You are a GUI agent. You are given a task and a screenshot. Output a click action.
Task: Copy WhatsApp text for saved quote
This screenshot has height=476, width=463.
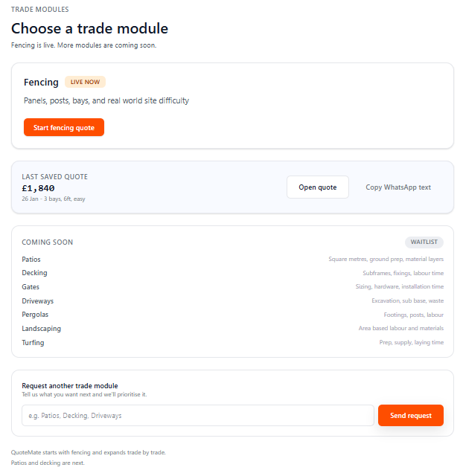pyautogui.click(x=398, y=187)
